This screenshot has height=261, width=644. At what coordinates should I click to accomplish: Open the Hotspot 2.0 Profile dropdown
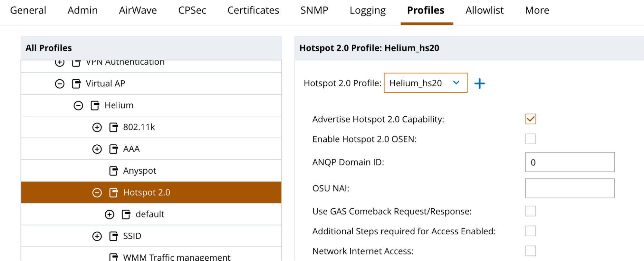click(425, 83)
